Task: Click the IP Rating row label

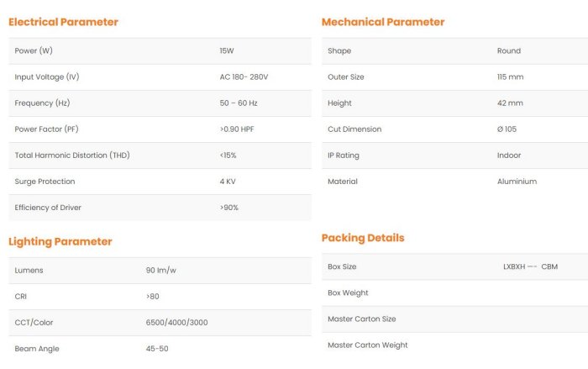Action: pyautogui.click(x=344, y=156)
